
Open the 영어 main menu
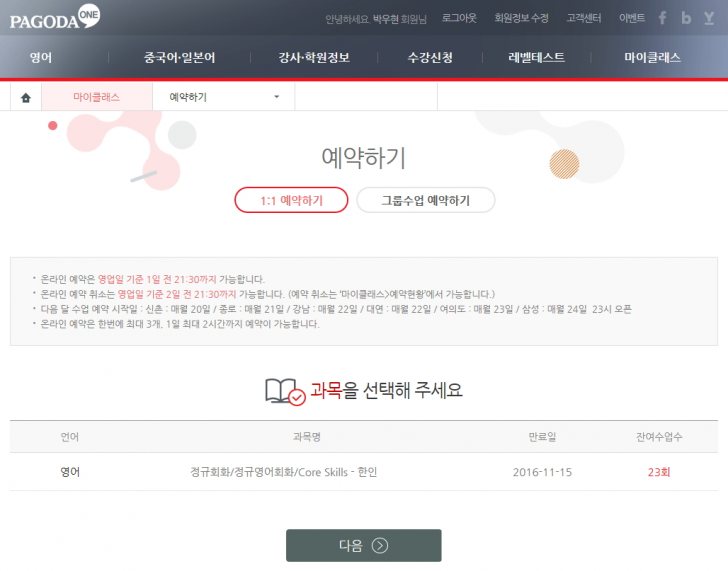[41, 58]
